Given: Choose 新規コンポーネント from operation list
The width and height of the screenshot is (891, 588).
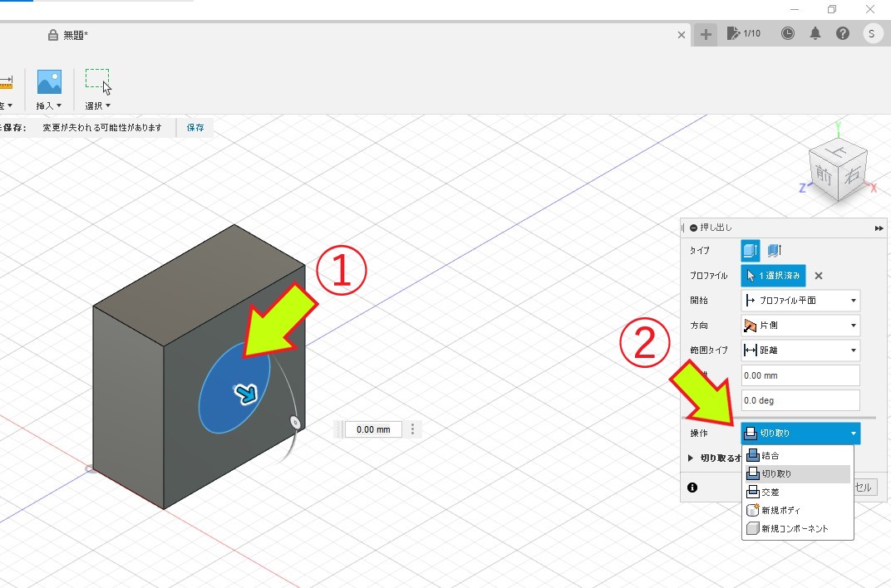Looking at the screenshot, I should tap(797, 528).
